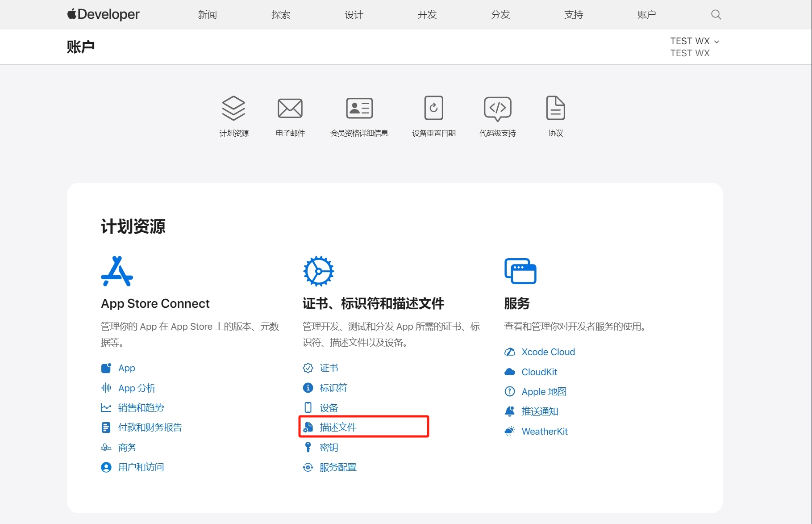Click the App link icon

click(106, 368)
